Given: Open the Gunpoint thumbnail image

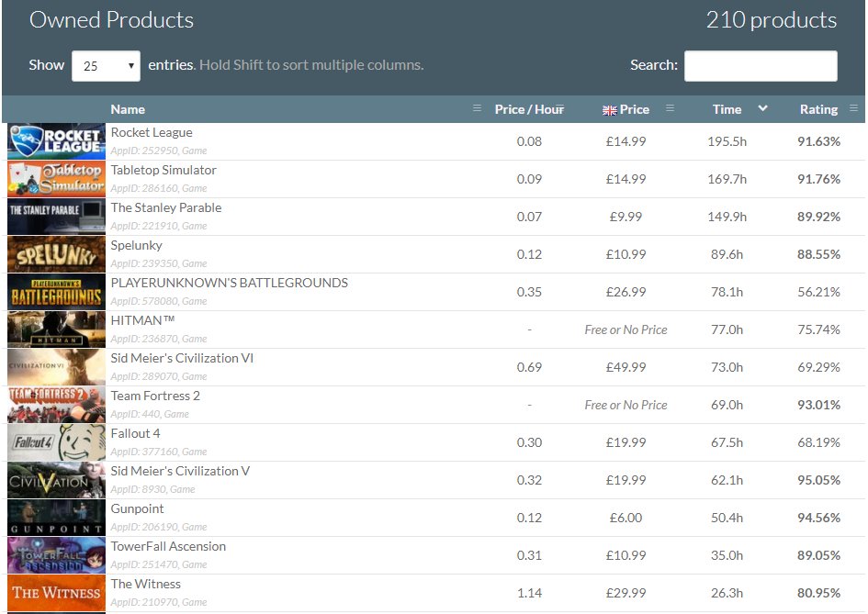Looking at the screenshot, I should click(56, 518).
